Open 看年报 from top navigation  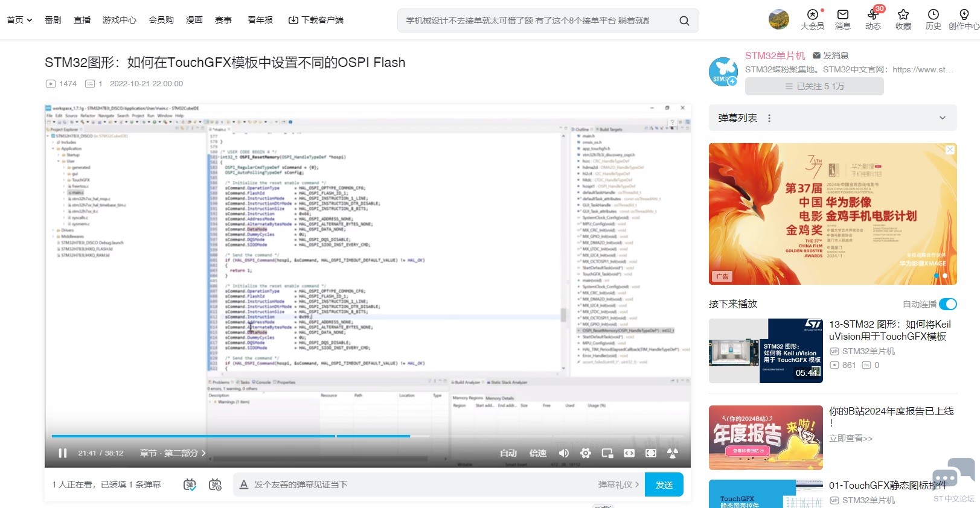[x=260, y=20]
